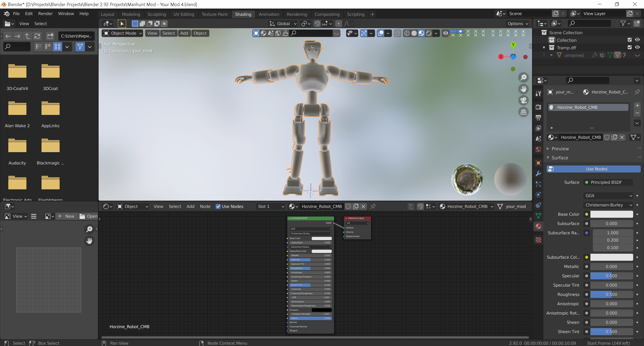Uncheck Use Nodes checkbox in node editor
This screenshot has width=644, height=346.
tap(218, 206)
